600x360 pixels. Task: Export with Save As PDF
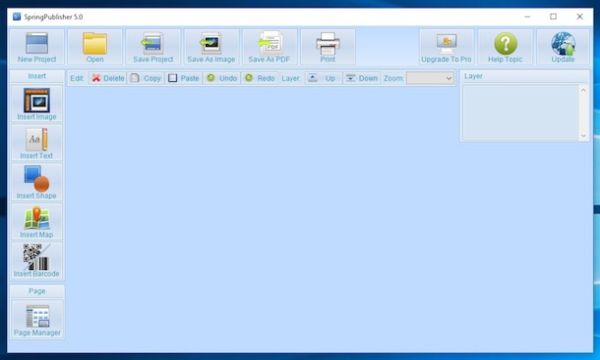(x=269, y=47)
